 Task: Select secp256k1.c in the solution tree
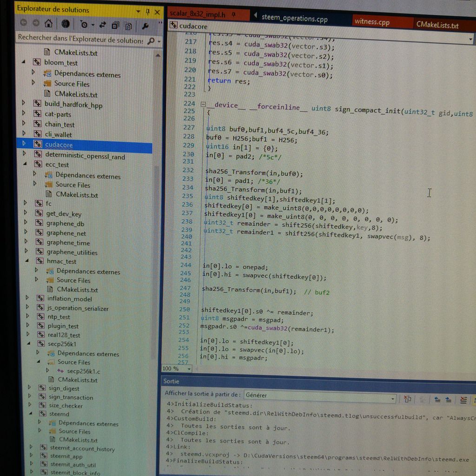[83, 371]
